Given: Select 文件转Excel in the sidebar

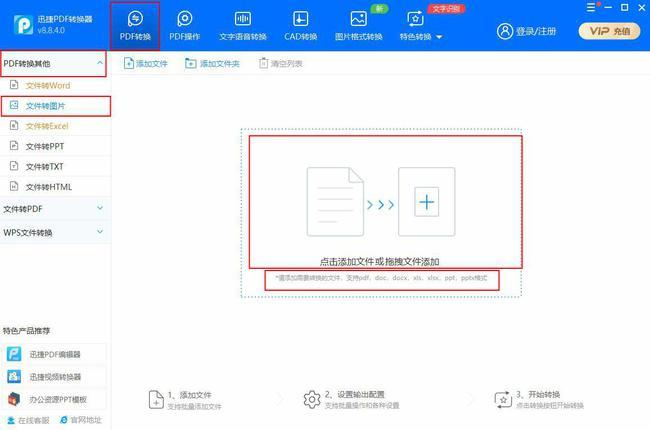Looking at the screenshot, I should coord(56,126).
